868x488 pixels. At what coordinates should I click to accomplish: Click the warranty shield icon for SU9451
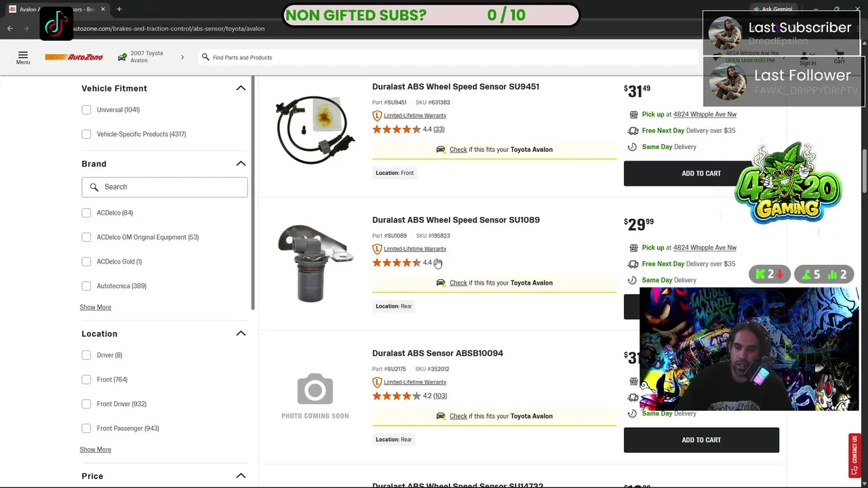coord(377,116)
